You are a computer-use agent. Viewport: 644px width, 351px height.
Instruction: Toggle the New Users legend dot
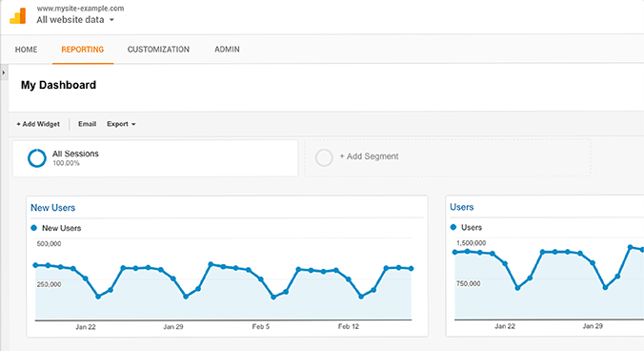click(x=33, y=228)
